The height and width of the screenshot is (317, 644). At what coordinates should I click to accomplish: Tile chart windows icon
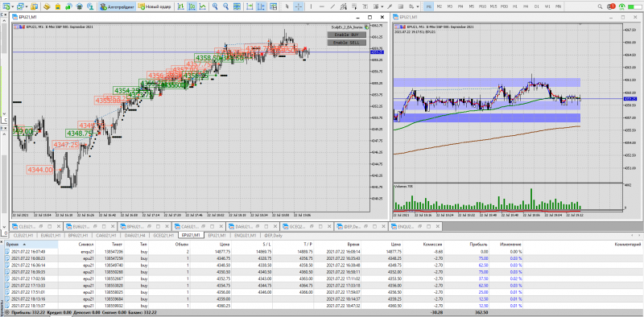237,6
